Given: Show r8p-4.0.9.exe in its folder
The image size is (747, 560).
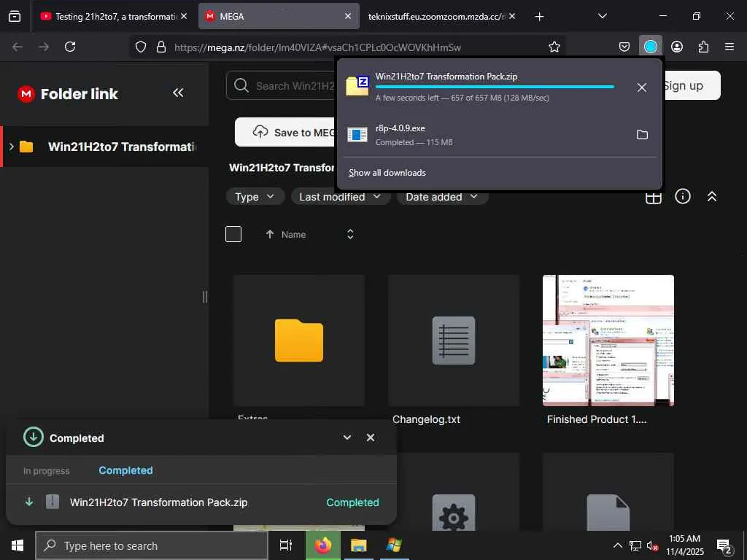Looking at the screenshot, I should tap(642, 135).
